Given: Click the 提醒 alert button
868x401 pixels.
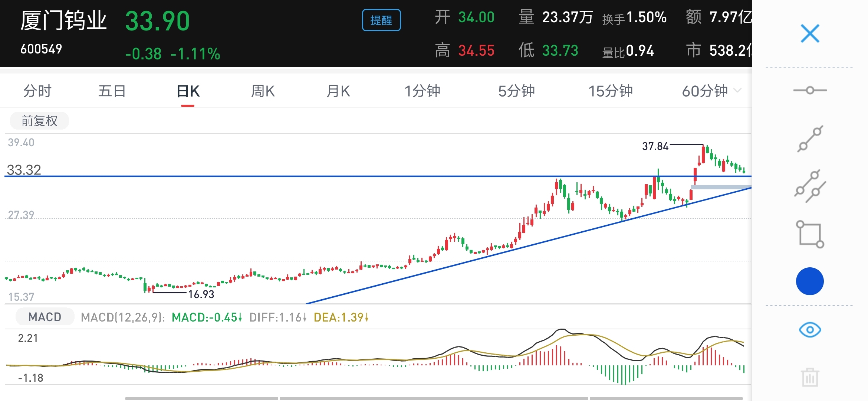Looking at the screenshot, I should click(381, 20).
